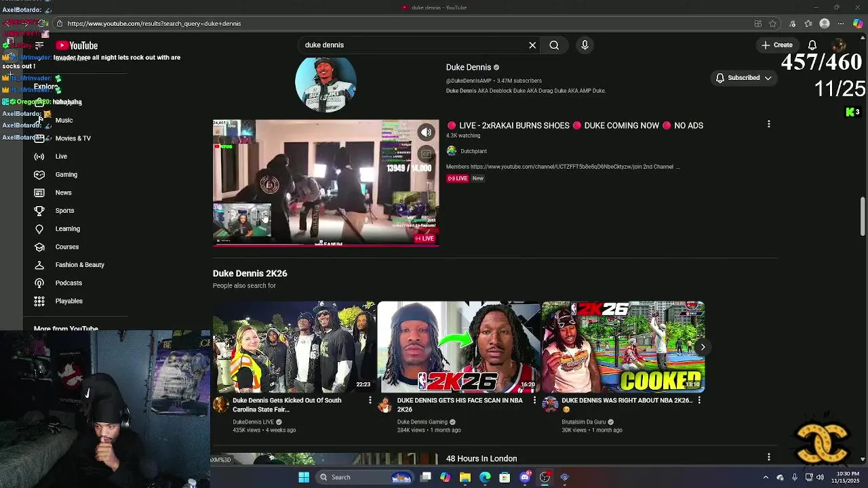Open the 48 Hours In London video title

(481, 459)
